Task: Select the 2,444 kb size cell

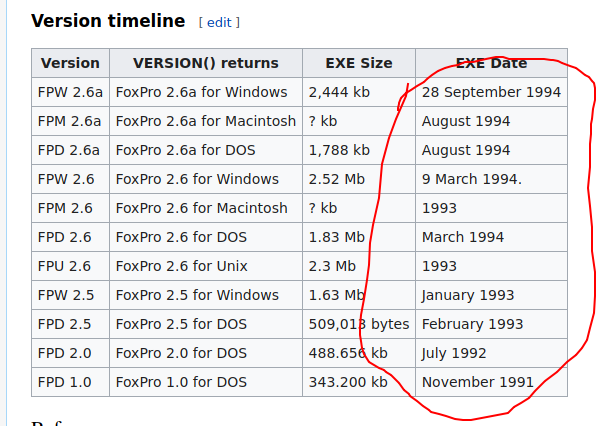Action: (x=359, y=92)
